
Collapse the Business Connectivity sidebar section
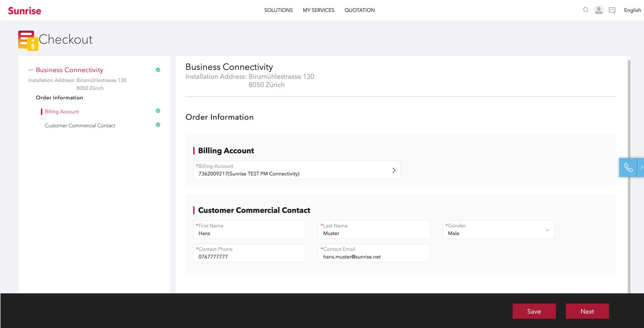point(31,70)
